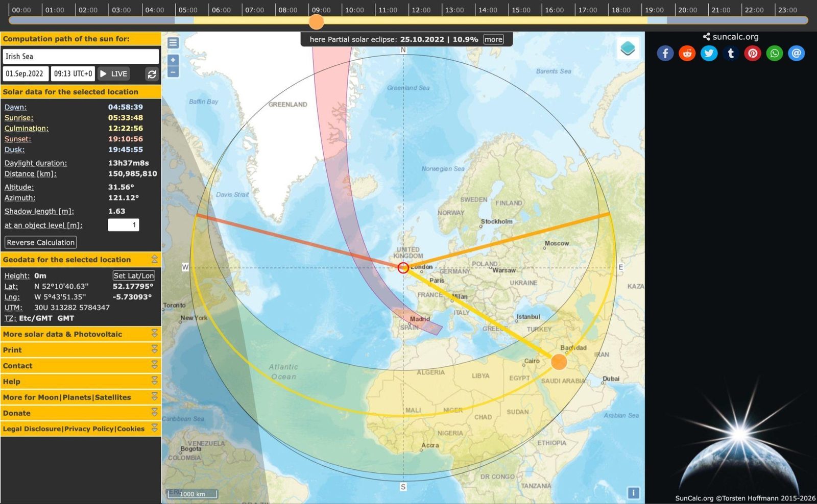This screenshot has width=817, height=504.
Task: Click the Daylight duration label
Action: 36,163
